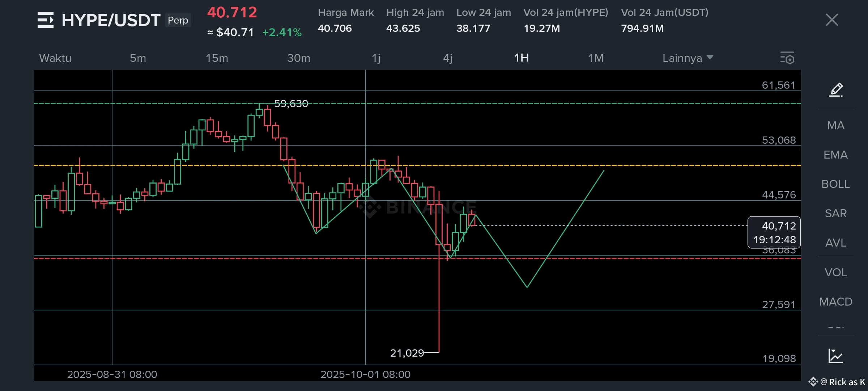Click the 59,630 high price label
This screenshot has width=868, height=391.
click(x=291, y=104)
